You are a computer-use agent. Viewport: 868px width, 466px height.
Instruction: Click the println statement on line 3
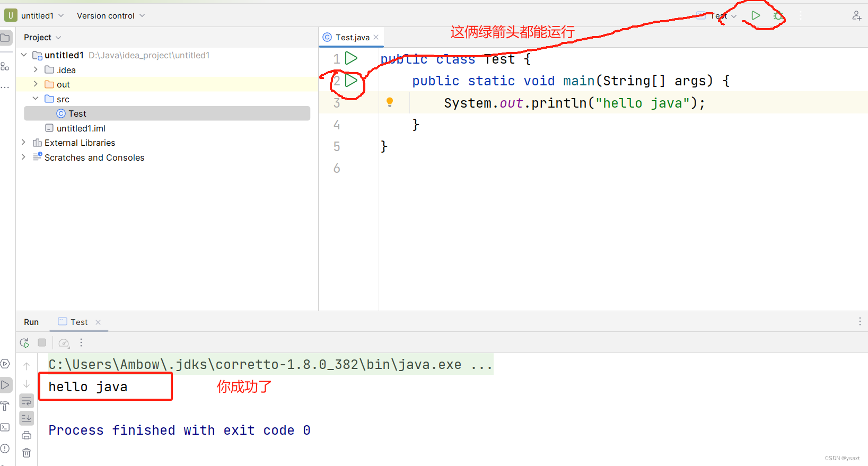tap(575, 103)
